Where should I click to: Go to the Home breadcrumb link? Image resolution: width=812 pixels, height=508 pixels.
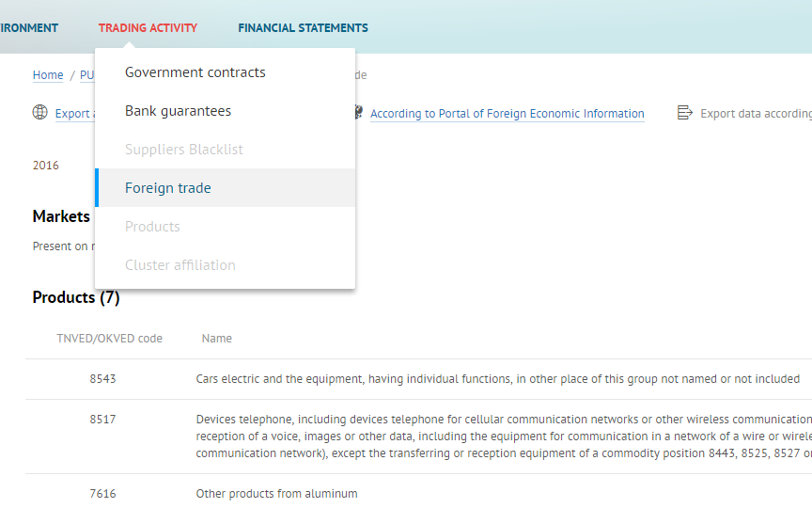[48, 75]
